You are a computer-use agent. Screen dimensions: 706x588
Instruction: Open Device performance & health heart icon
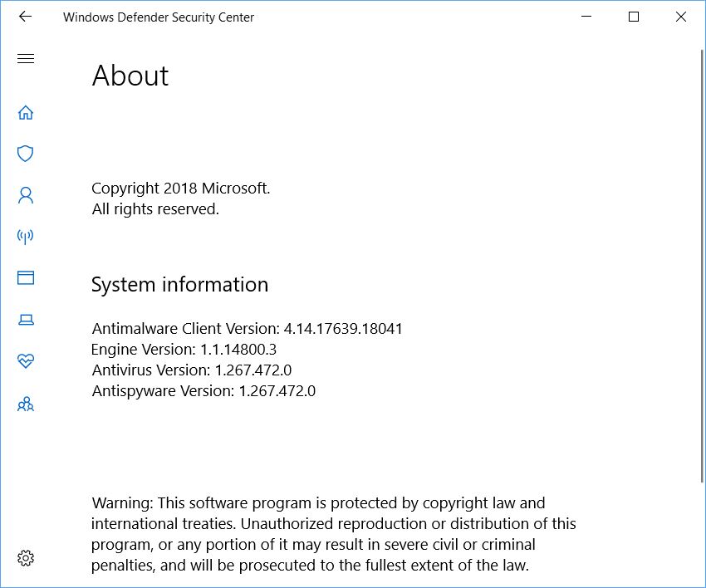pyautogui.click(x=26, y=360)
